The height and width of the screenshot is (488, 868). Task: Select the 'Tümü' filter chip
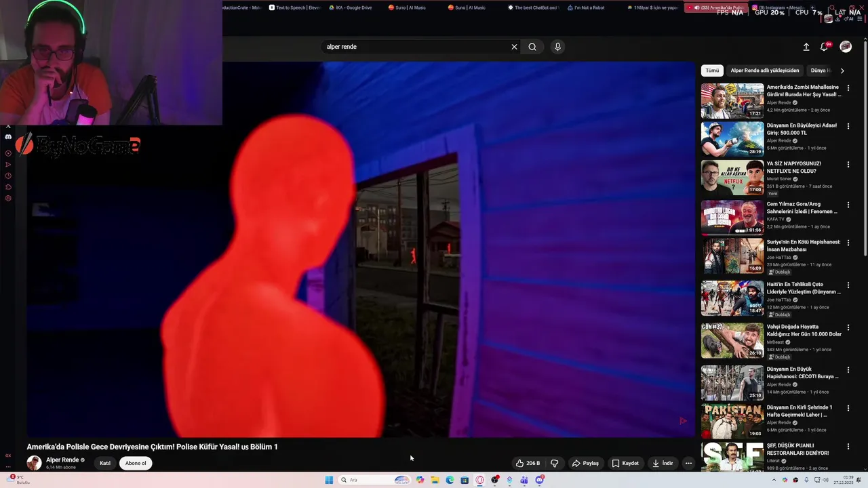pos(712,70)
